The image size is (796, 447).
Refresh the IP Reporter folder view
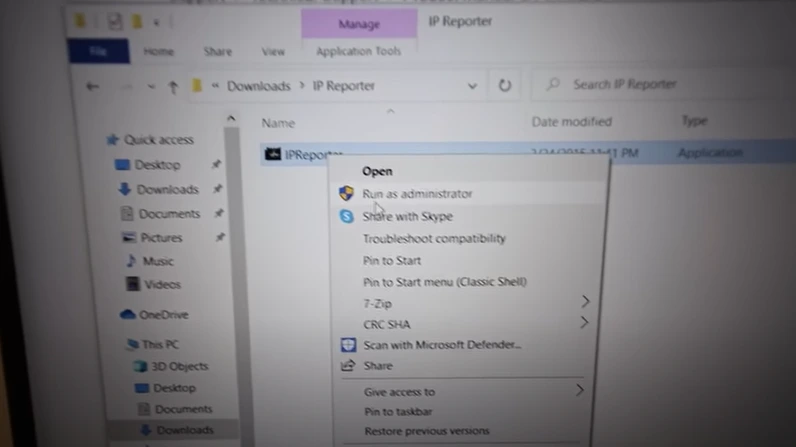coord(504,85)
